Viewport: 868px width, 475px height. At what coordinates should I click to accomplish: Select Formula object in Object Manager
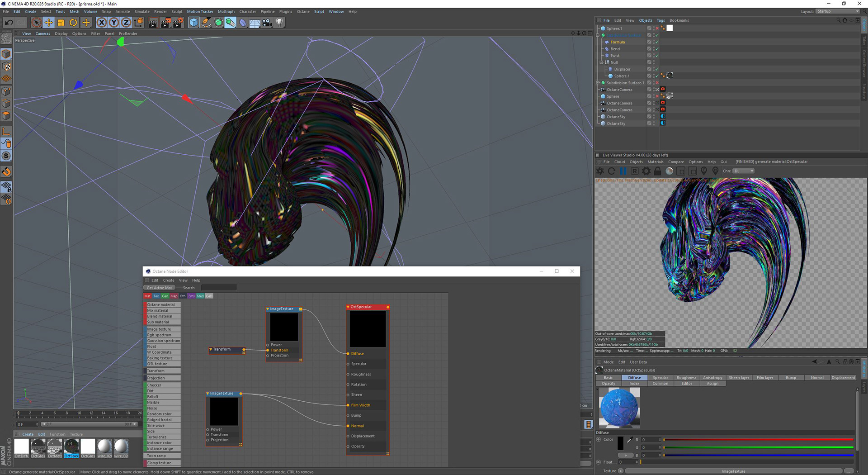pyautogui.click(x=618, y=42)
